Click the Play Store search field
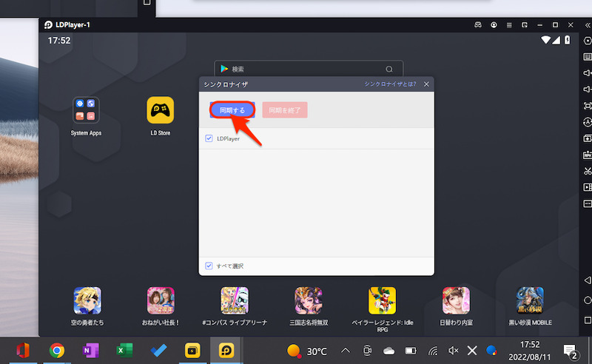This screenshot has height=364, width=592. (x=309, y=69)
